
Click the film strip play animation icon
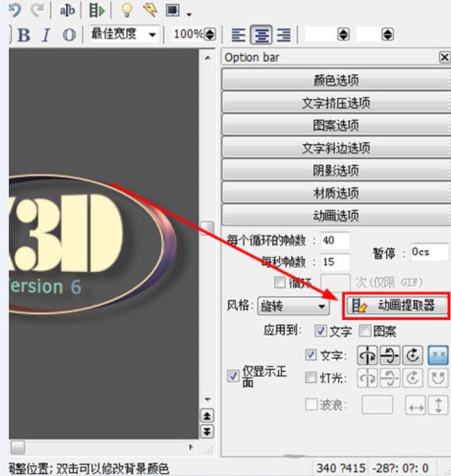[x=97, y=11]
